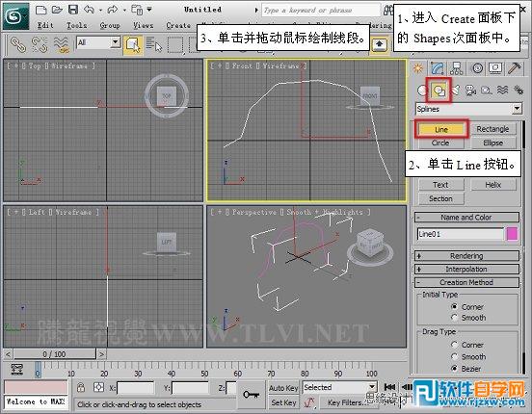The height and width of the screenshot is (414, 532).
Task: Open the Hierarchy panel tab
Action: pyautogui.click(x=456, y=68)
